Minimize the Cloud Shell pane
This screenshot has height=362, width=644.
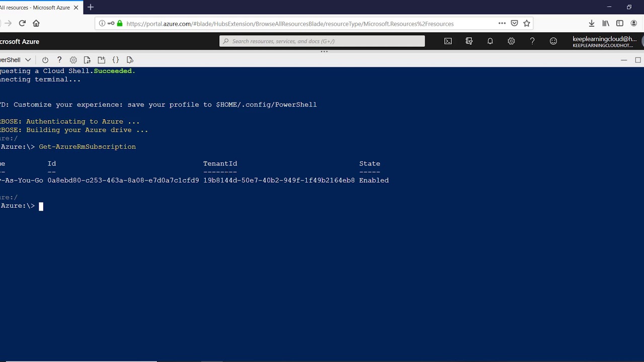(x=624, y=60)
